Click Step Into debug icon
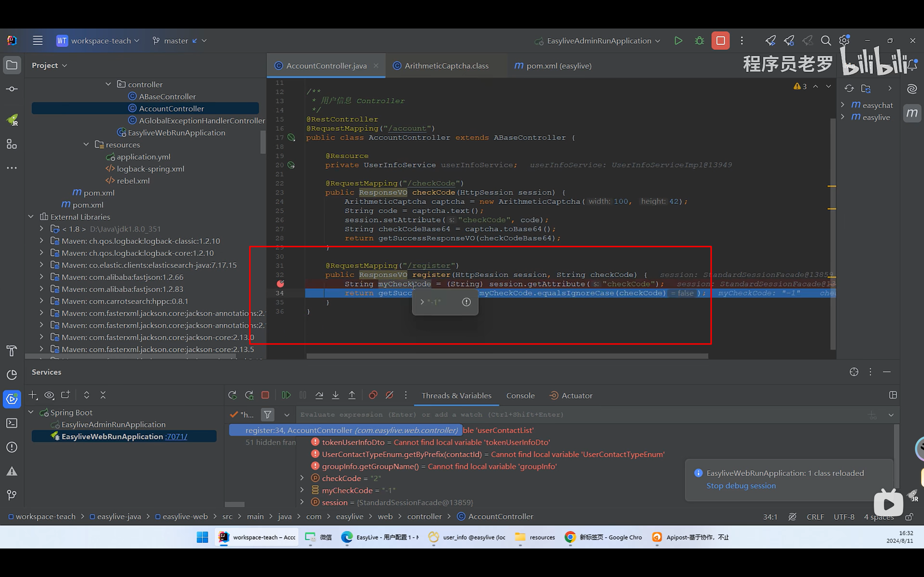Image resolution: width=924 pixels, height=577 pixels. 335,395
